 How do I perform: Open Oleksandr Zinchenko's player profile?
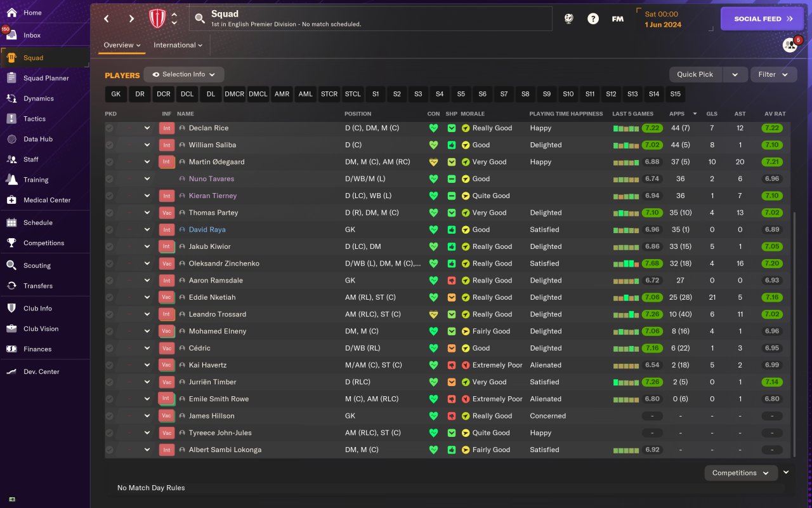pyautogui.click(x=224, y=264)
